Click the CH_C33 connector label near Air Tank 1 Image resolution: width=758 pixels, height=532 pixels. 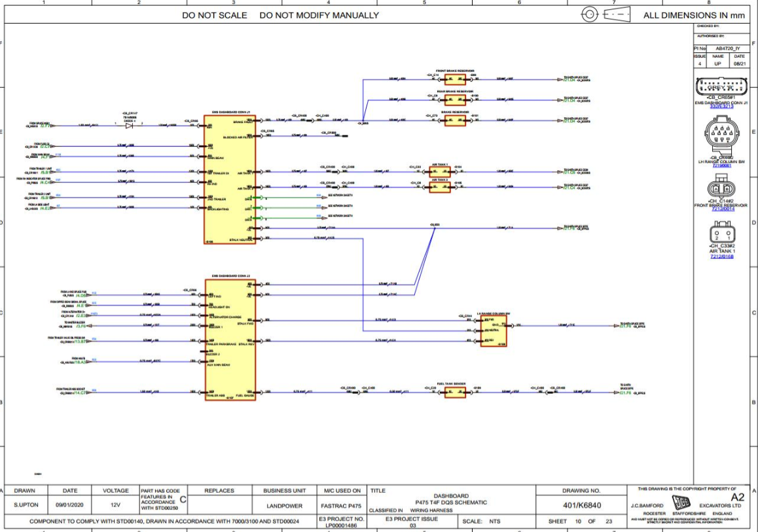(415, 167)
